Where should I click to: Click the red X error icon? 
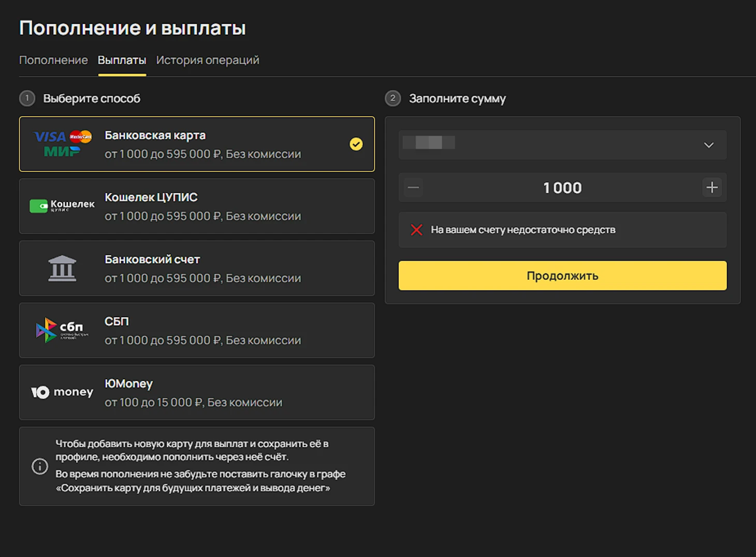(416, 230)
